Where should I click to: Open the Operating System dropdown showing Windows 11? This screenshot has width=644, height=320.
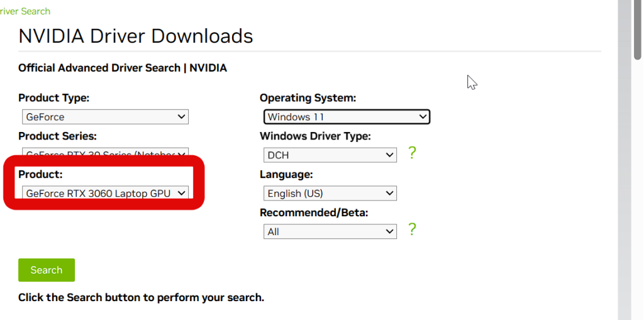347,117
